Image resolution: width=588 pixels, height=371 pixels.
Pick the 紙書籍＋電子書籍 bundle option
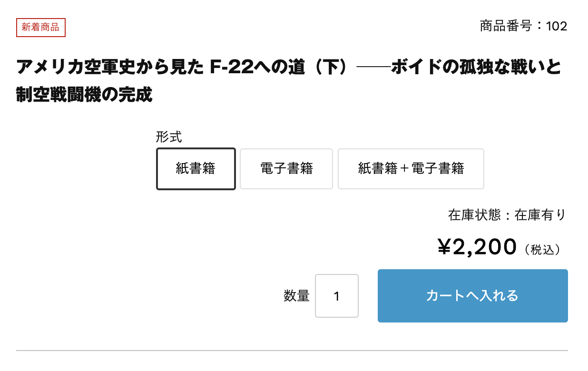[411, 169]
